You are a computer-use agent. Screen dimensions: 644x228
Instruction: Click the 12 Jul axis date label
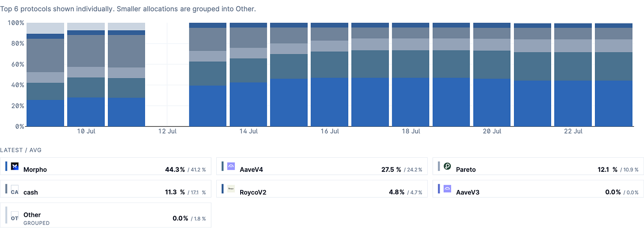coord(167,131)
